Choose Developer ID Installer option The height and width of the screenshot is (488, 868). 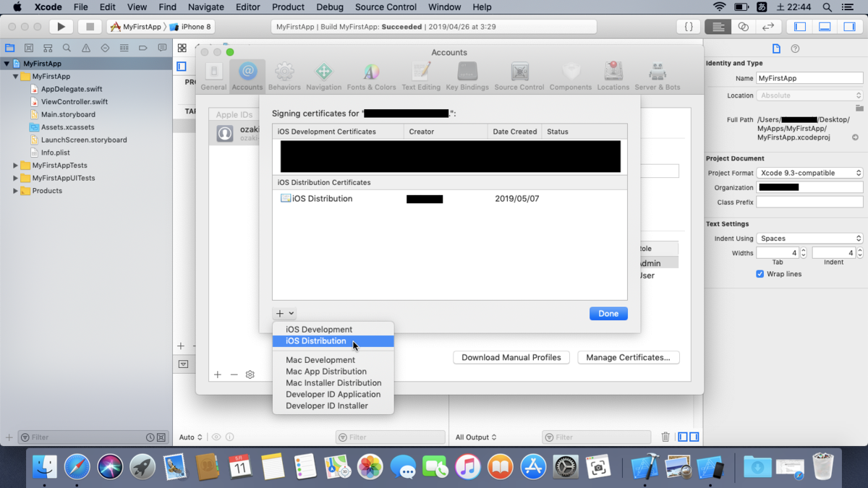(x=333, y=406)
